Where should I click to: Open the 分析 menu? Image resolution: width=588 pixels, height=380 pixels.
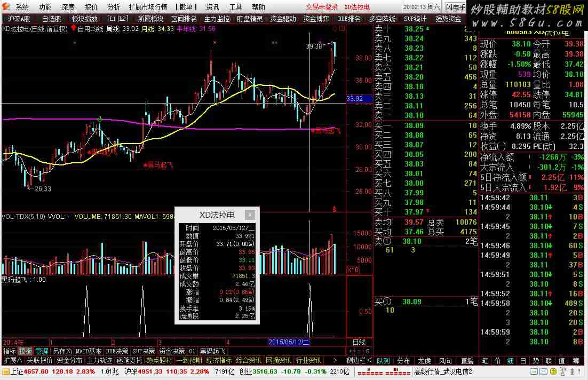tap(114, 7)
